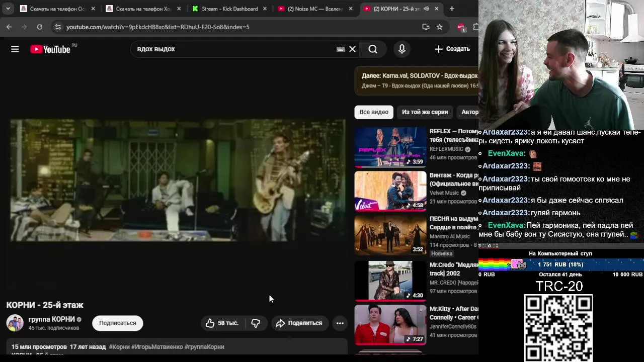Click the Поделиться share button
Image resolution: width=644 pixels, height=362 pixels.
pos(299,323)
